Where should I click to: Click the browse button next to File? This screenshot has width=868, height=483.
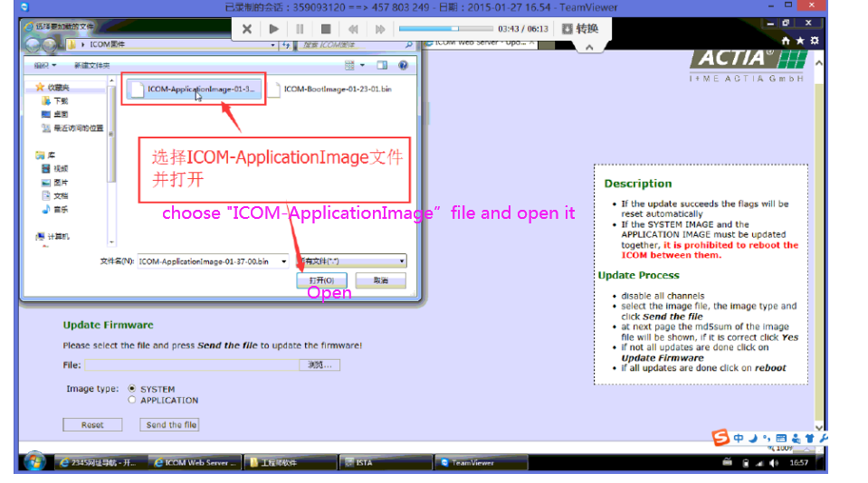(320, 365)
